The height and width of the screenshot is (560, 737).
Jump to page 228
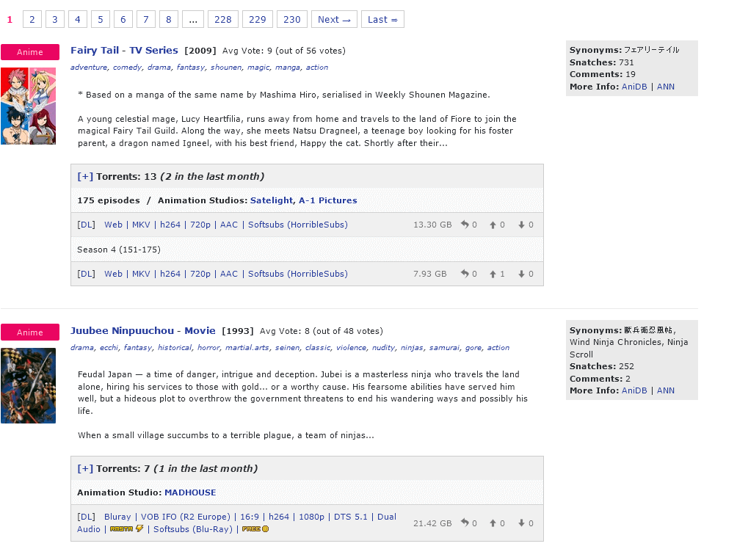click(x=223, y=19)
